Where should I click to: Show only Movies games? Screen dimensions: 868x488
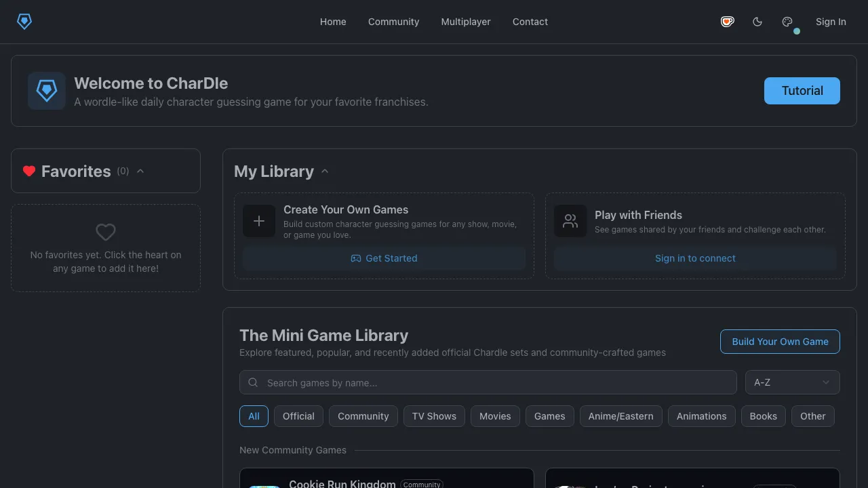(495, 416)
